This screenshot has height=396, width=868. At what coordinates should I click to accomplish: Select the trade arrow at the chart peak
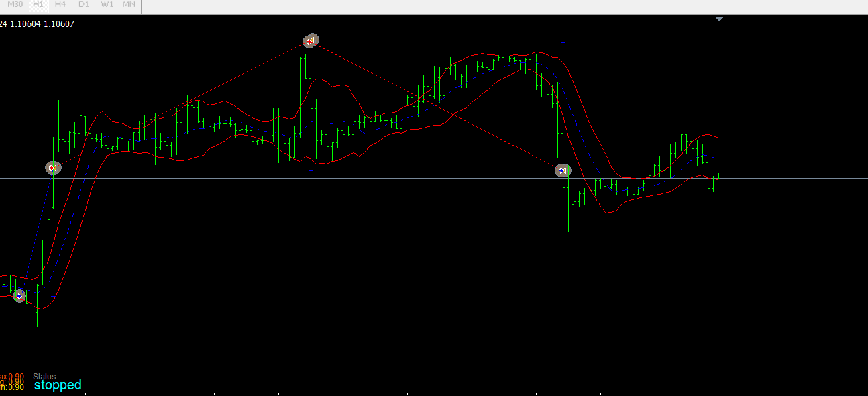click(310, 41)
